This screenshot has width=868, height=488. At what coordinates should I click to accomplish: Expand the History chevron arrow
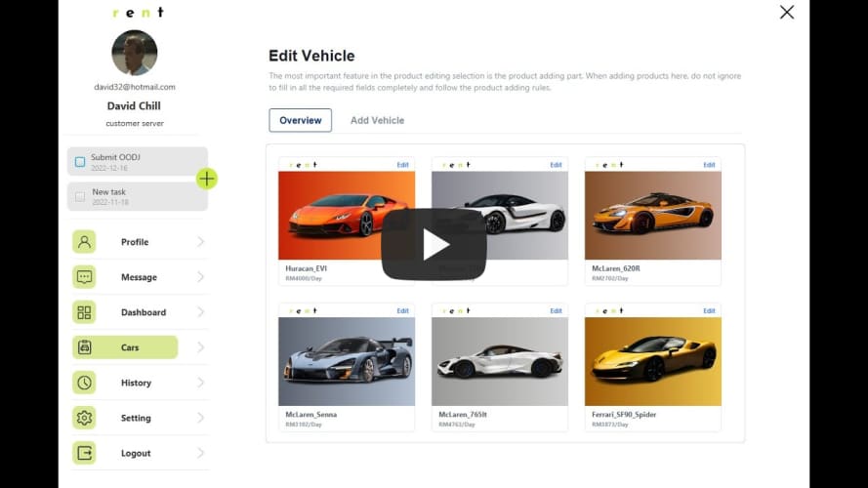(200, 383)
